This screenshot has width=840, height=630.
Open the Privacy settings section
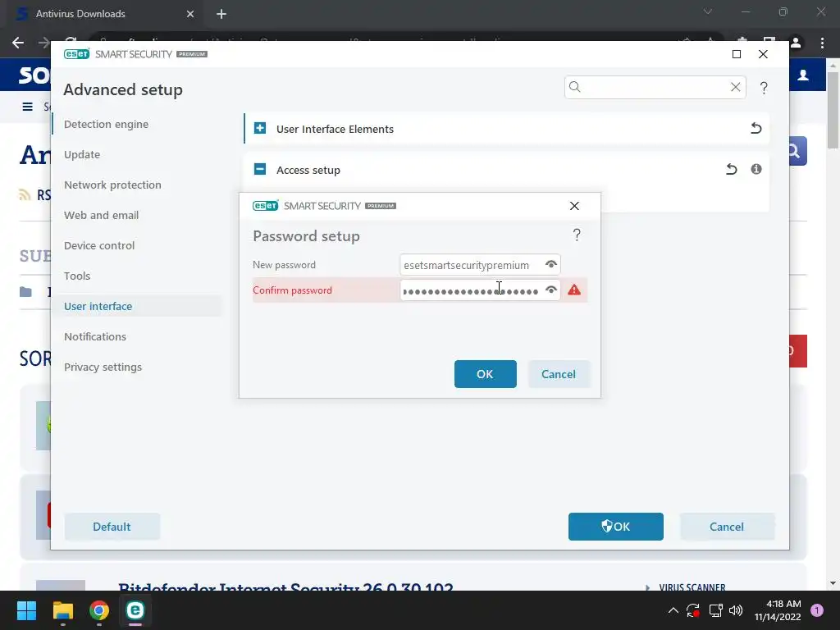103,367
